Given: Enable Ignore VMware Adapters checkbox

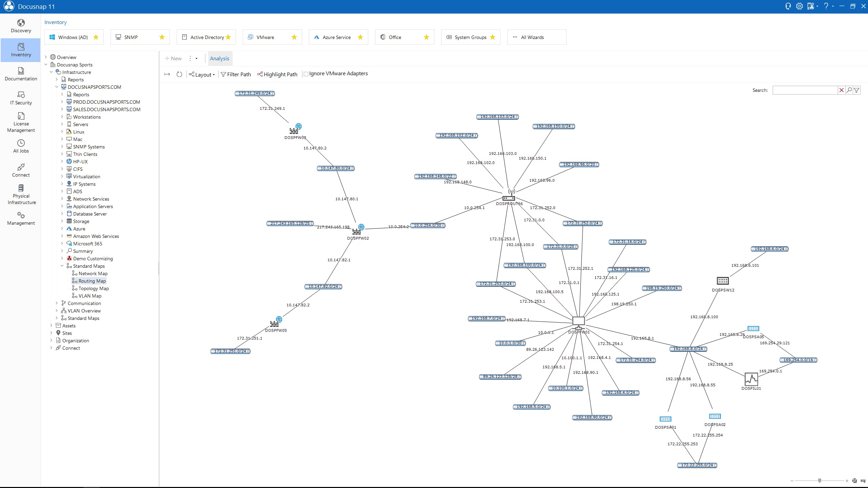Looking at the screenshot, I should [306, 74].
